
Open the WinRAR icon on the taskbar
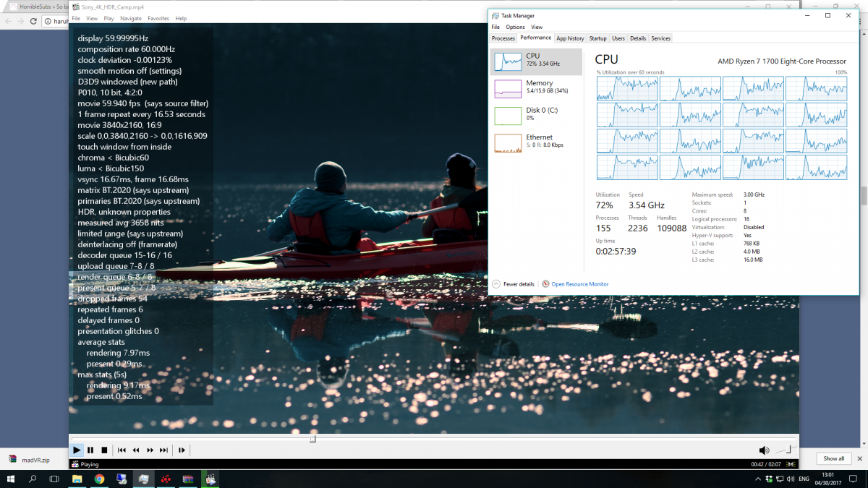pyautogui.click(x=188, y=479)
